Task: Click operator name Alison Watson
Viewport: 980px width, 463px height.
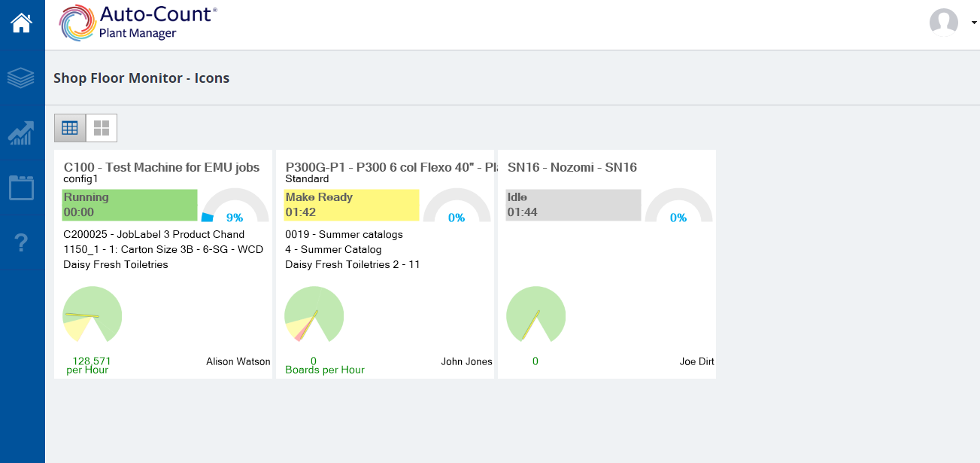Action: [x=238, y=361]
